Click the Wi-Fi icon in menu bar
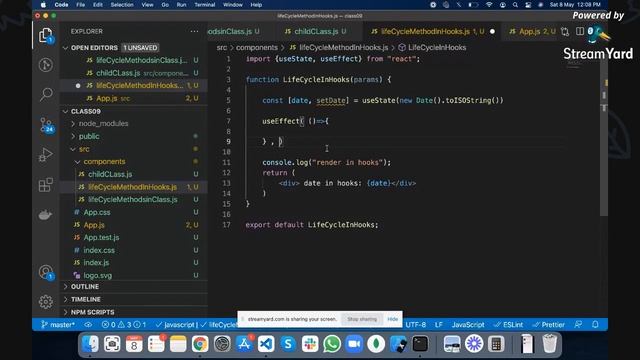640x360 pixels. [489, 5]
